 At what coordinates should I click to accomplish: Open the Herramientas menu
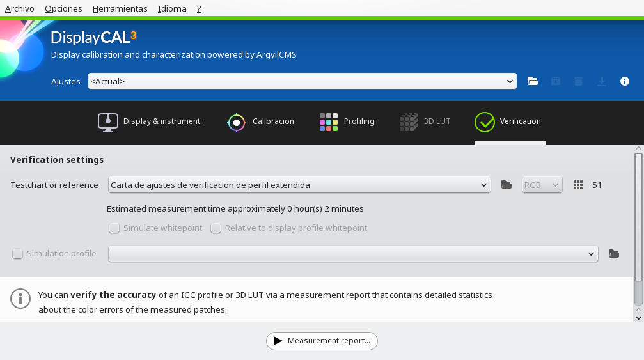pyautogui.click(x=120, y=8)
